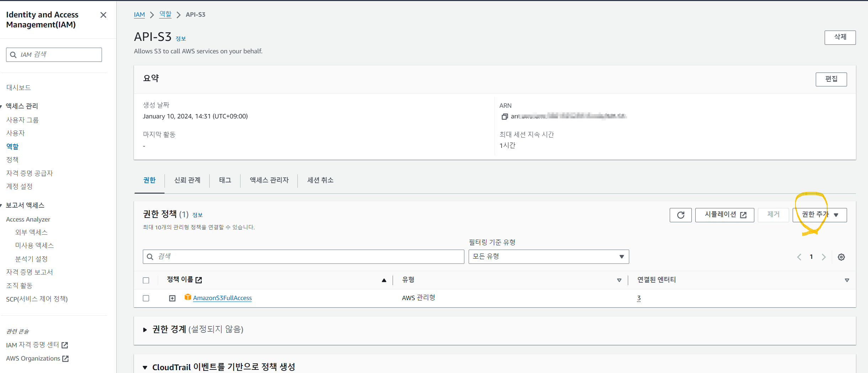
Task: Open AmazonS3FullAccess policy link
Action: point(222,298)
